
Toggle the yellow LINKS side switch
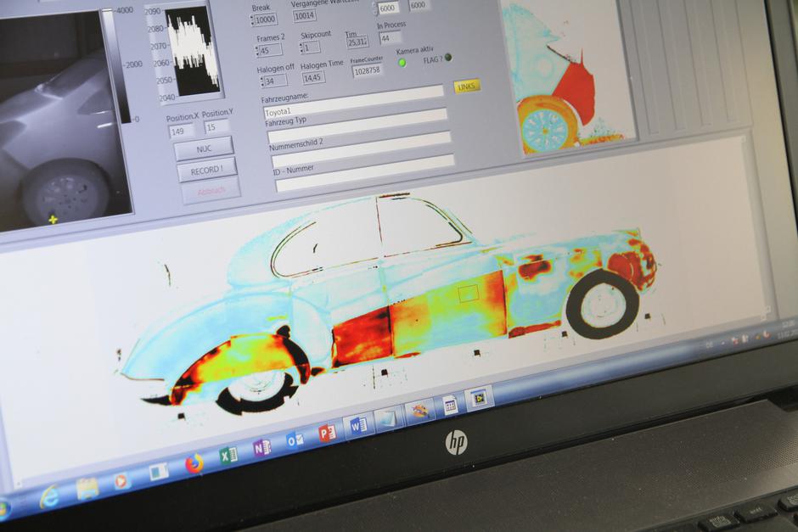click(x=466, y=86)
